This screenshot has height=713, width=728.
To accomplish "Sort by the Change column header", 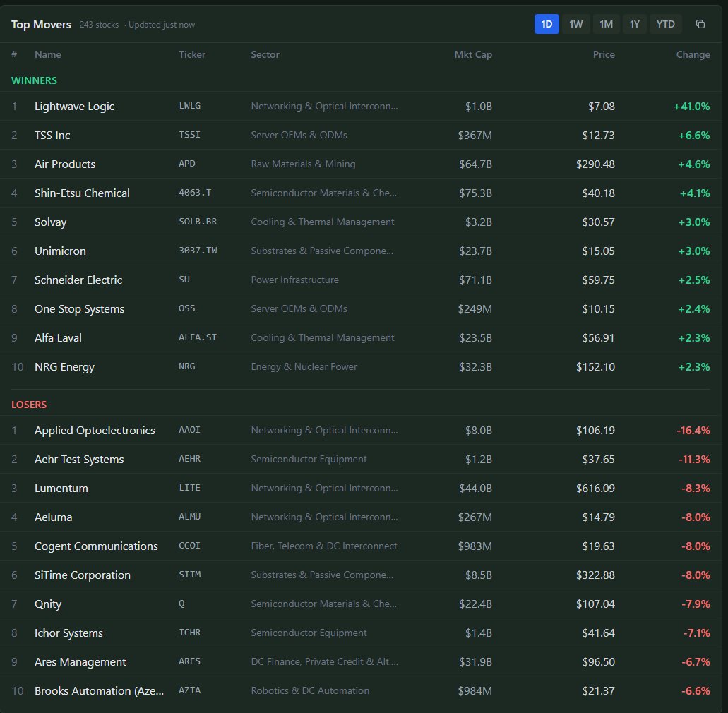I will [x=693, y=54].
